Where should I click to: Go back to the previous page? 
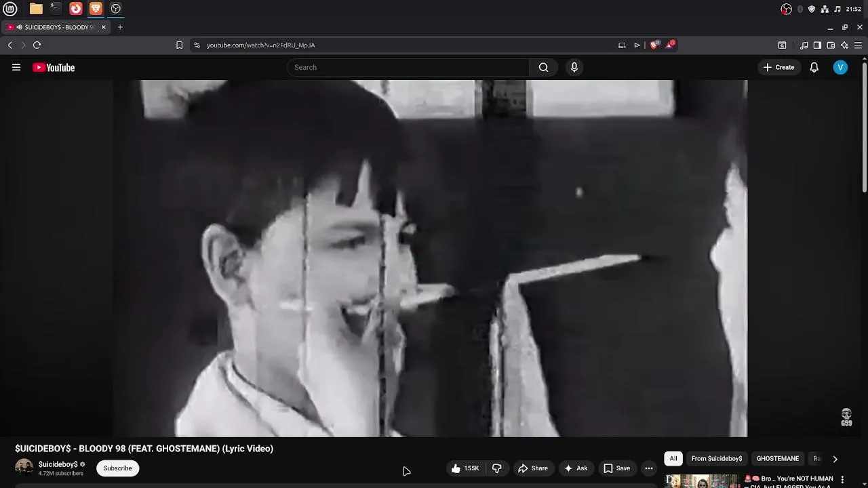(9, 45)
